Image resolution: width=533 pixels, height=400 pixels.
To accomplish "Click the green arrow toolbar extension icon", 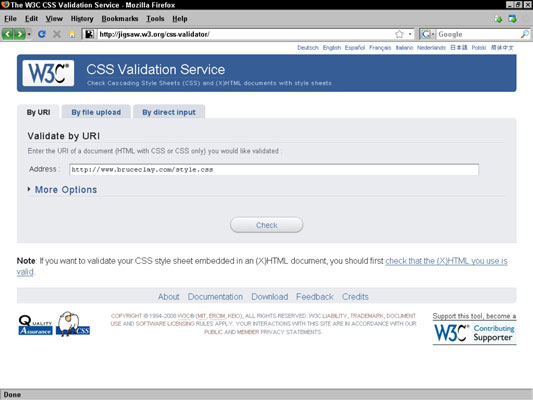I will point(498,19).
